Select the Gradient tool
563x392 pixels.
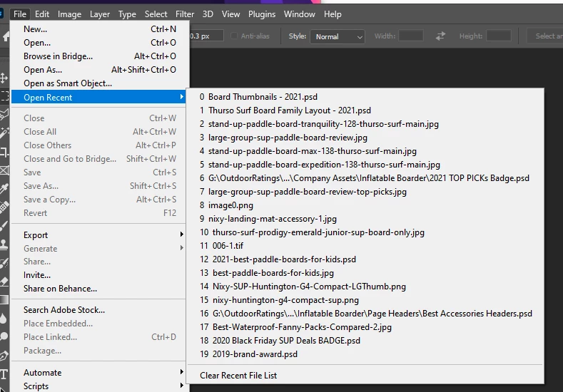tap(4, 299)
